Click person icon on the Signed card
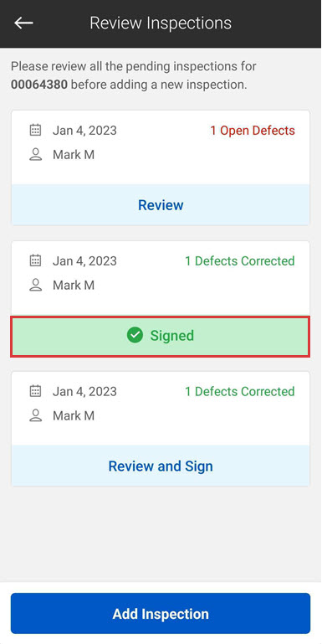This screenshot has height=644, width=322. pyautogui.click(x=36, y=285)
